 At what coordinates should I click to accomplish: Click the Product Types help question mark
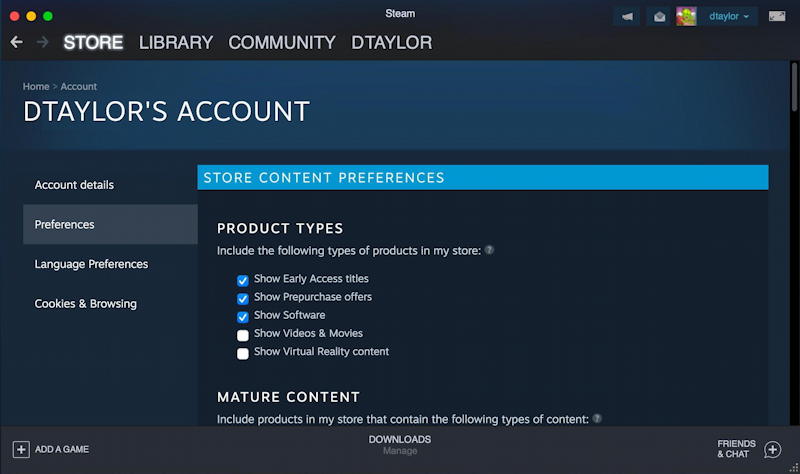coord(489,250)
